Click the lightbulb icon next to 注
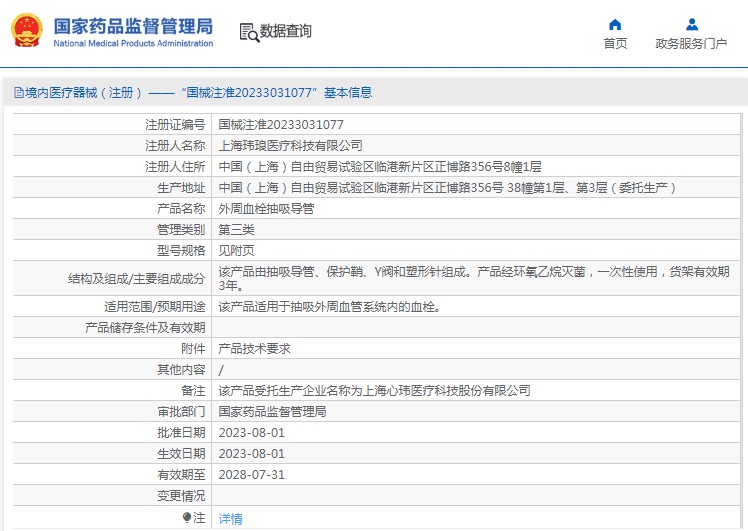This screenshot has height=531, width=748. [x=187, y=518]
